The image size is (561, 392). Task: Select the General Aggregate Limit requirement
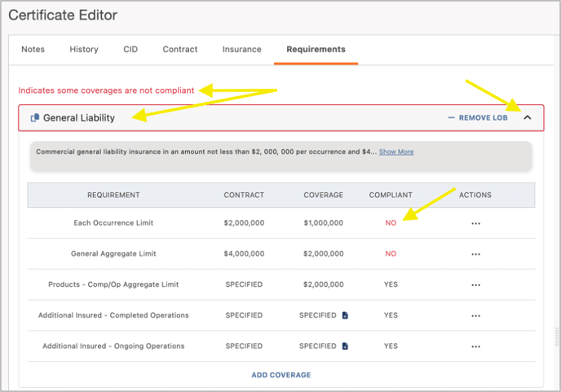click(x=113, y=253)
